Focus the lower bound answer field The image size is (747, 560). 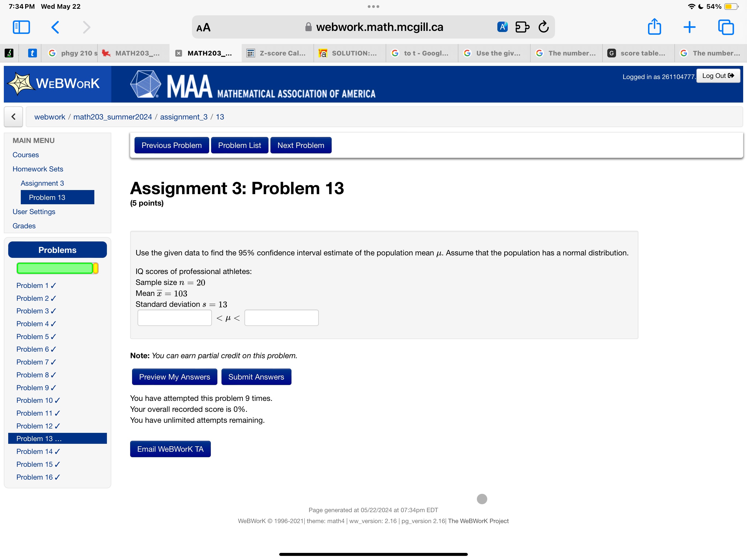click(175, 317)
